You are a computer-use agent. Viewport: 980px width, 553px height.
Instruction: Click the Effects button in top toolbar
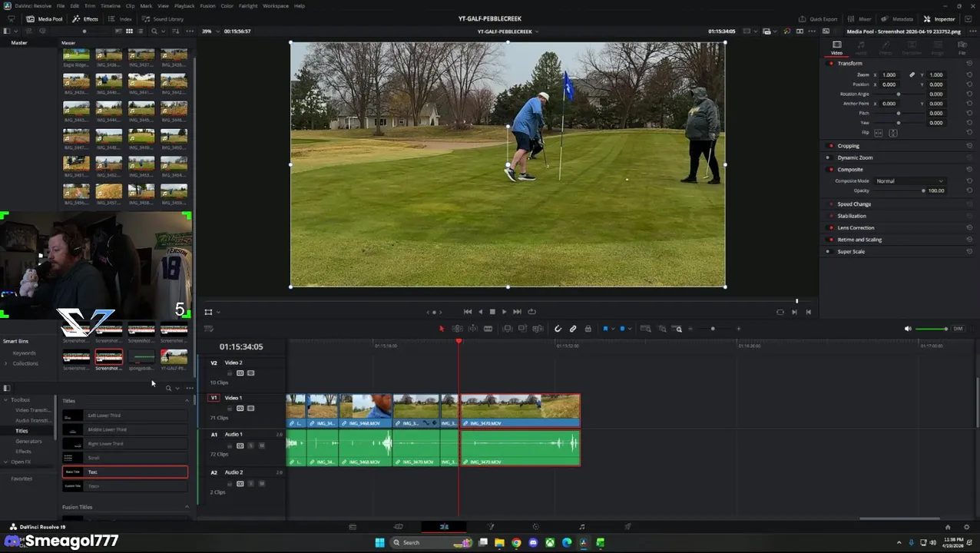[x=86, y=18]
